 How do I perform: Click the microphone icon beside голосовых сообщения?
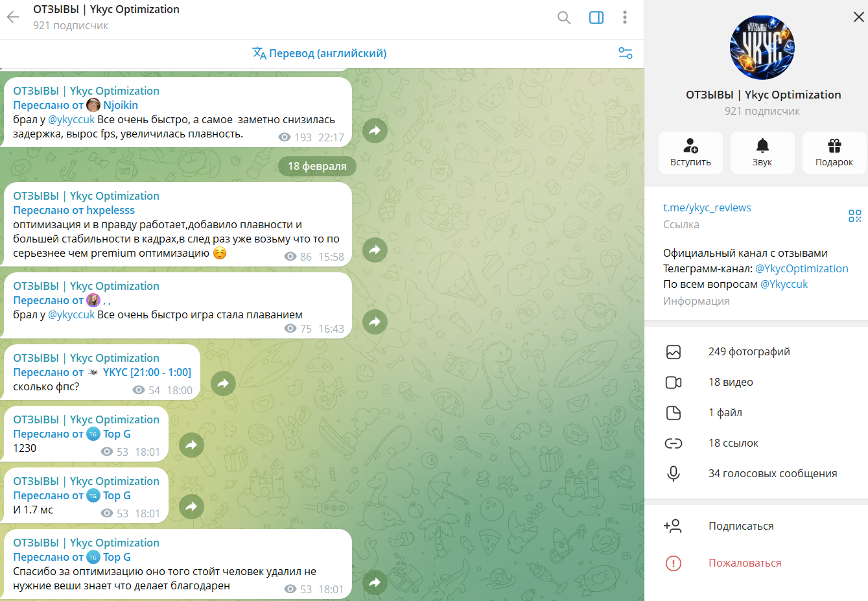674,473
